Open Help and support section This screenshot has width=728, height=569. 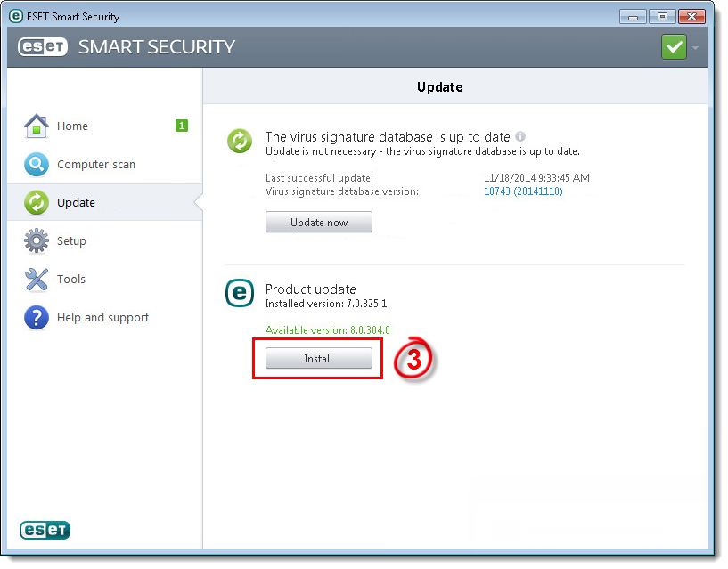(102, 318)
